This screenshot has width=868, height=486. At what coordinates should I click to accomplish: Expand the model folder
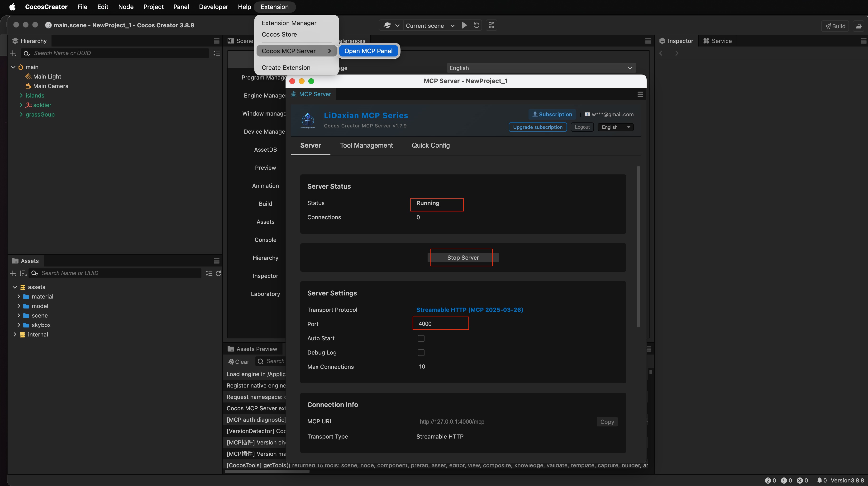[x=19, y=306]
